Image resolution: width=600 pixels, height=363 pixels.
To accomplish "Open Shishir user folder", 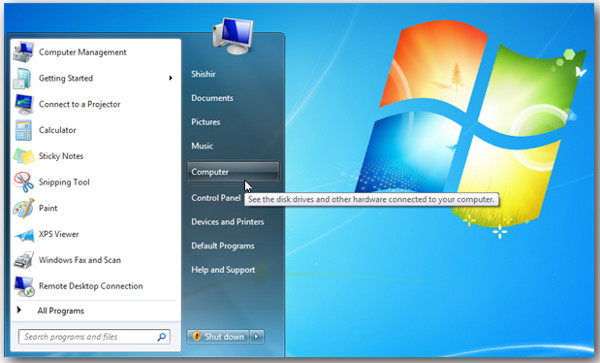I will tap(204, 74).
